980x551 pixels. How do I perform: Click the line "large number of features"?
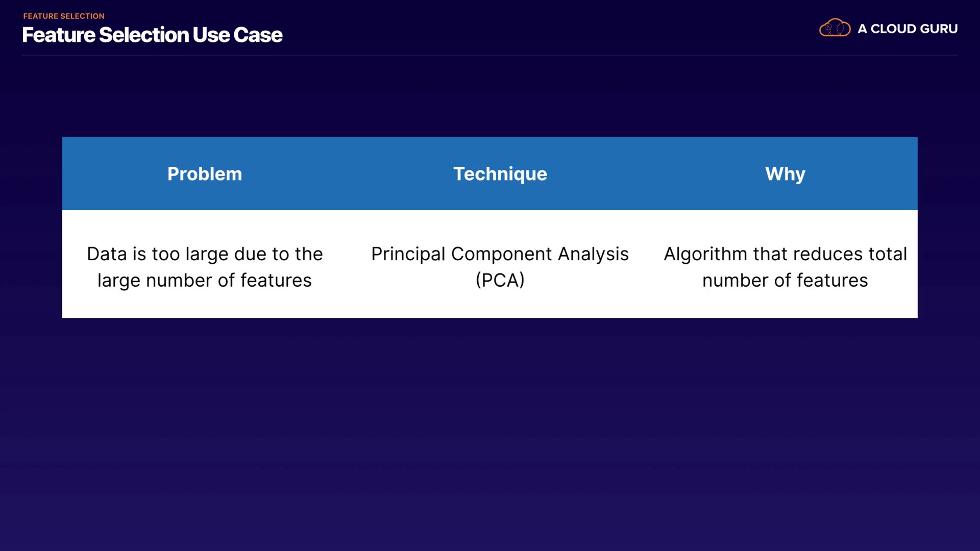(x=205, y=281)
